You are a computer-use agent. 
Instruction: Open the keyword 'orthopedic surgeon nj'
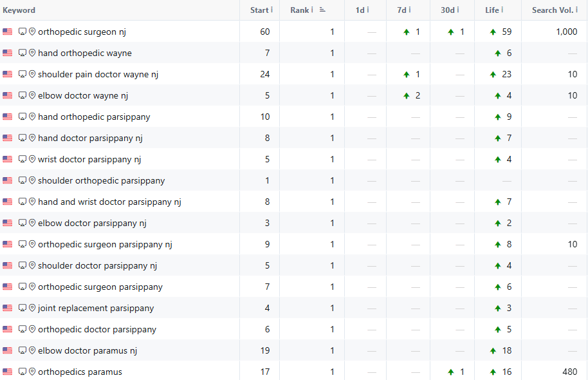(82, 31)
